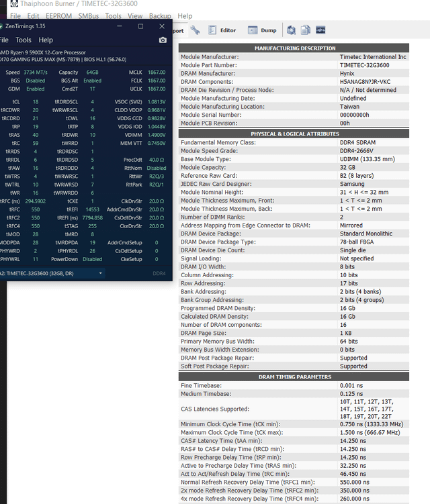Click the FCLK value 1867.00

tap(157, 81)
